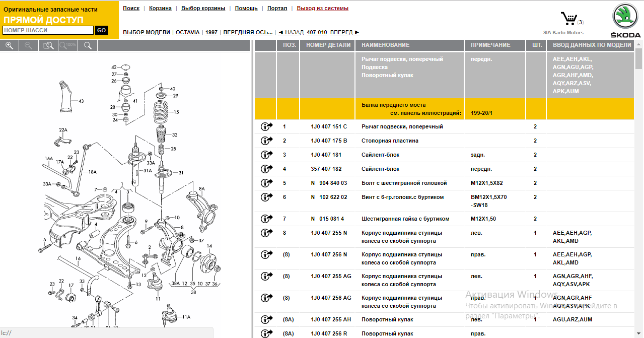Go to 1997 model year breadcrumb

pos(211,32)
